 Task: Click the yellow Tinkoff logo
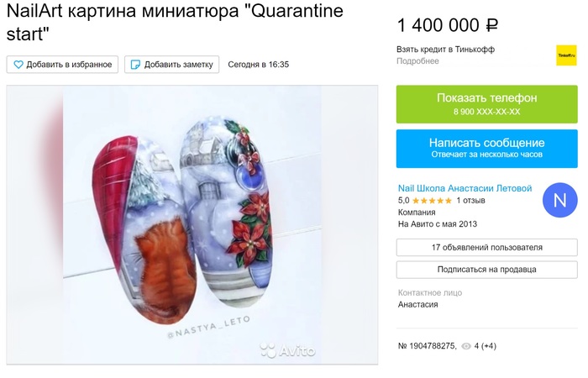click(x=566, y=55)
